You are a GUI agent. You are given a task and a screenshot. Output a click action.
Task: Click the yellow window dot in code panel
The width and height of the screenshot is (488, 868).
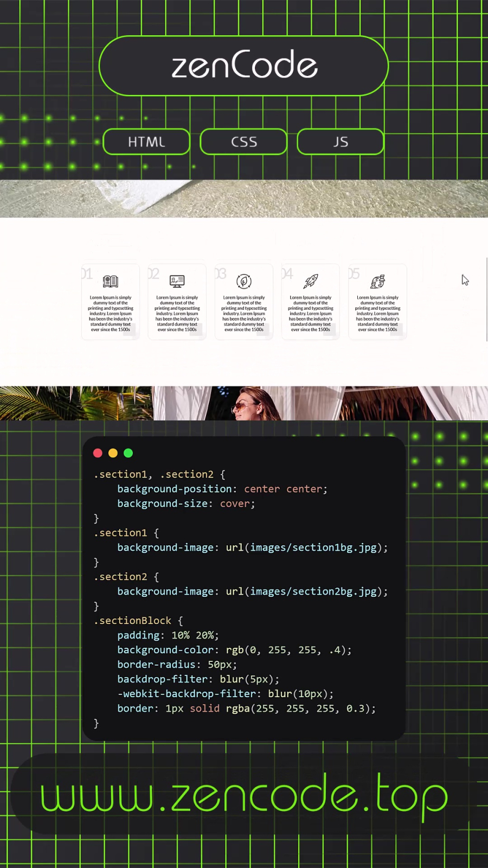(x=113, y=453)
